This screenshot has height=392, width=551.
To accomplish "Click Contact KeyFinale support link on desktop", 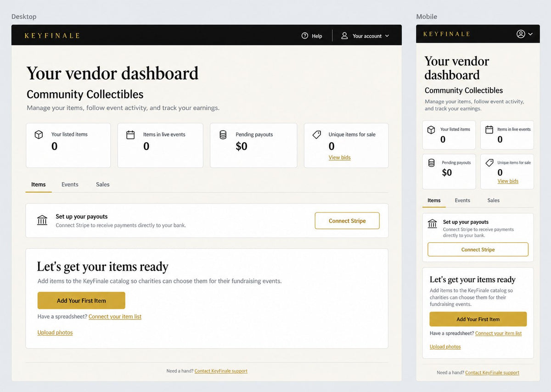I will 221,371.
